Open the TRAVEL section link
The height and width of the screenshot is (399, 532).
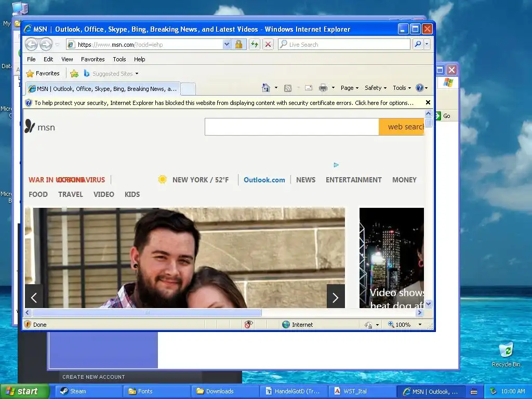[70, 194]
